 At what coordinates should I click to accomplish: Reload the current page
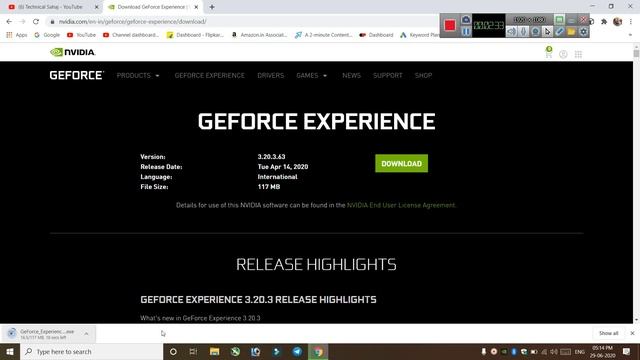36,22
